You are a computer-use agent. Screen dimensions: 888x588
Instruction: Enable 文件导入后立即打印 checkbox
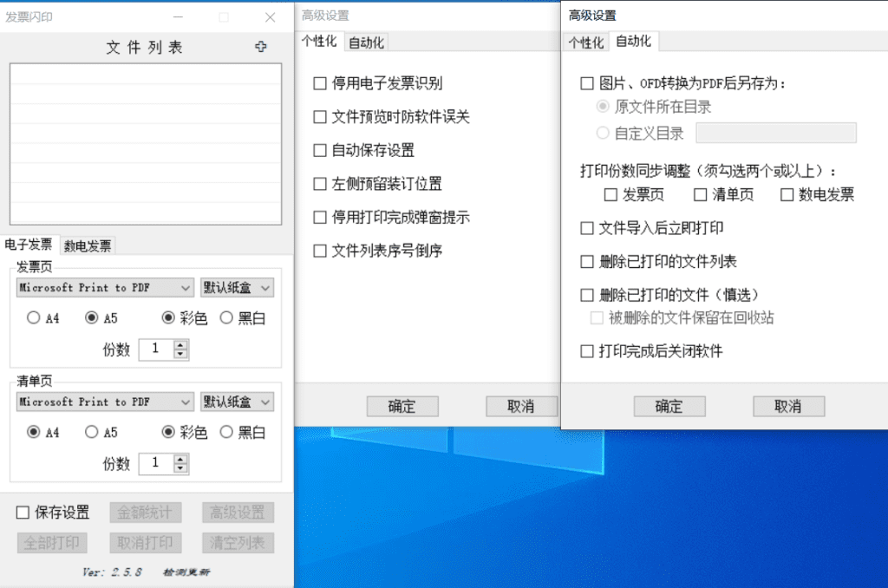pyautogui.click(x=587, y=228)
